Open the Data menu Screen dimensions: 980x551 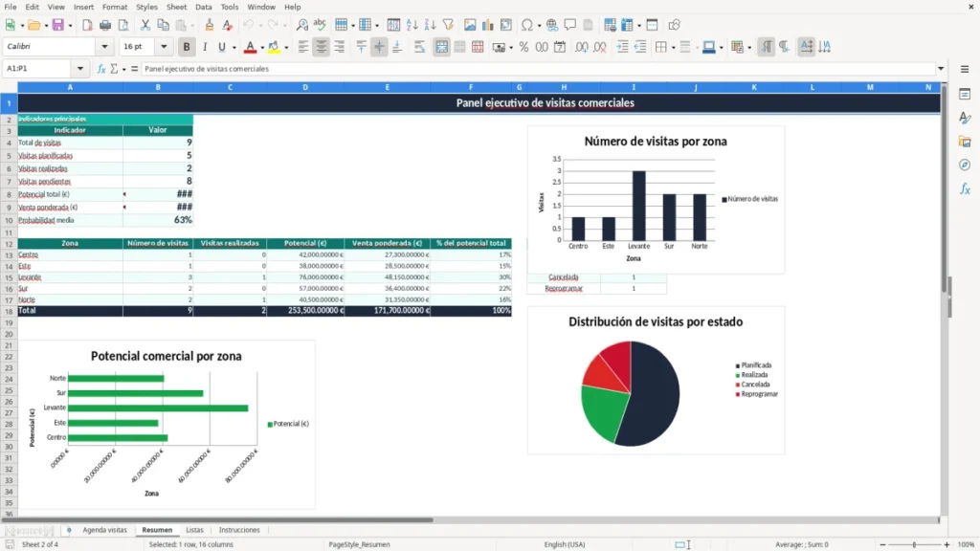pyautogui.click(x=203, y=7)
